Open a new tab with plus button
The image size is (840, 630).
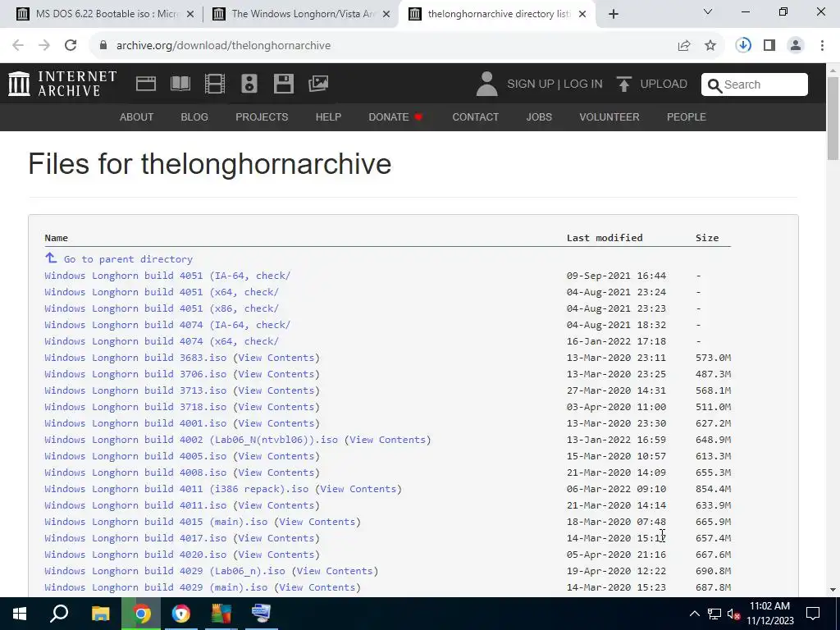click(x=614, y=14)
